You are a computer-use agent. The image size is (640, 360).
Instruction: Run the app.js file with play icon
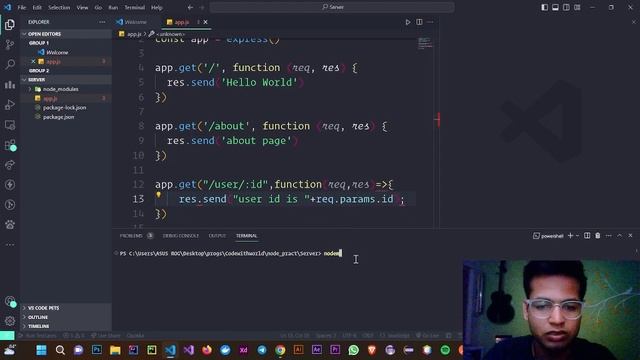point(407,22)
